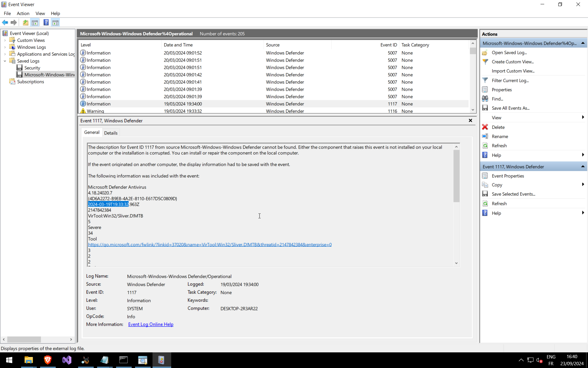Viewport: 588px width, 368px height.
Task: Show hidden icons in system tray
Action: point(521,360)
